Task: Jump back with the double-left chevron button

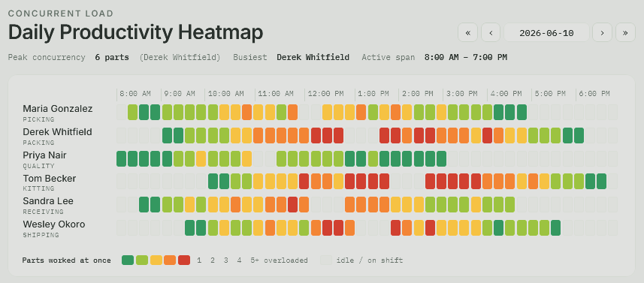Action: 468,32
